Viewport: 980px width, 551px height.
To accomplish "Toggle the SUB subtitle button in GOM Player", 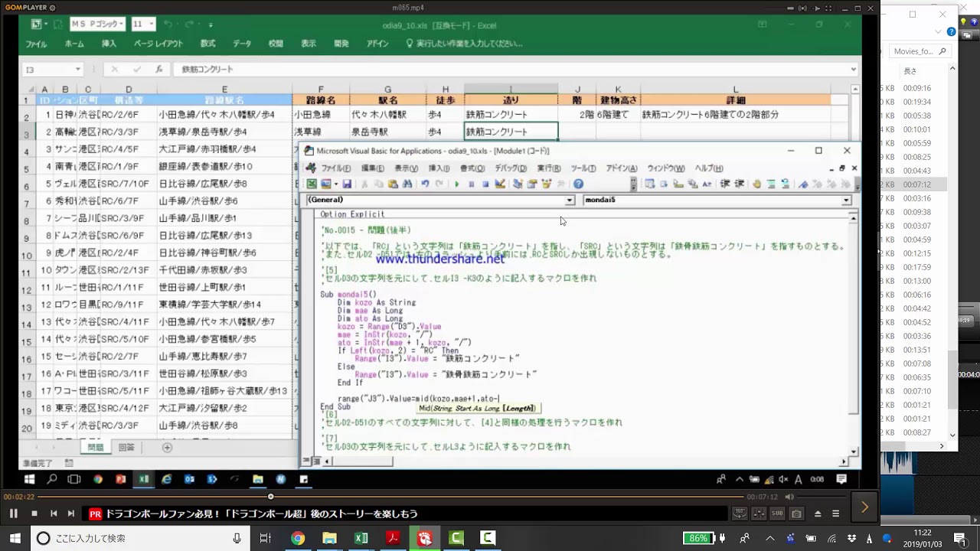I will click(x=777, y=514).
